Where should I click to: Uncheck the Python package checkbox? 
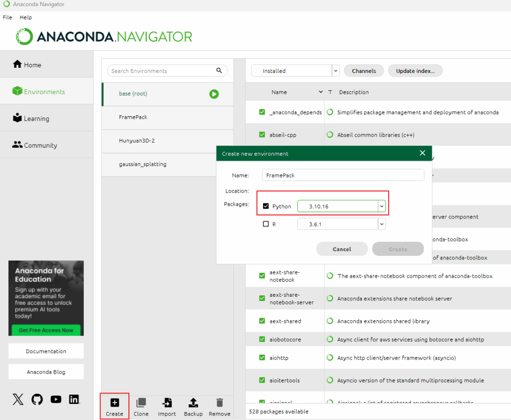266,206
